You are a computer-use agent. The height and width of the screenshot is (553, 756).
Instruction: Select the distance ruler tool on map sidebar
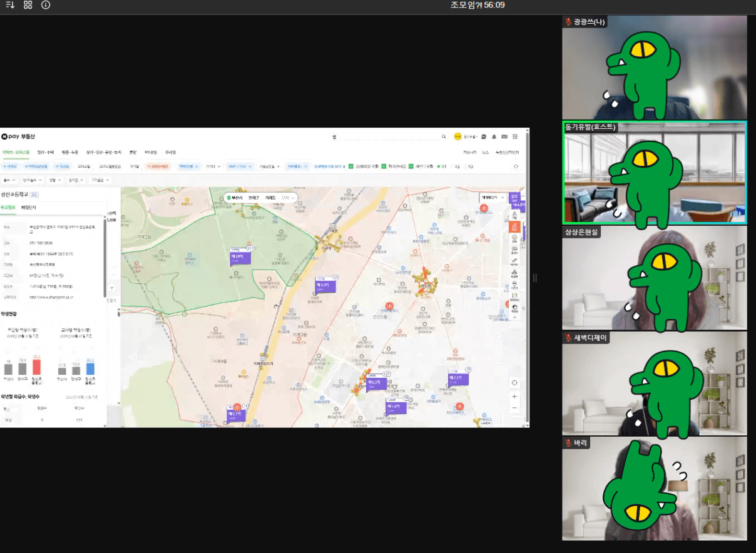coord(514,261)
